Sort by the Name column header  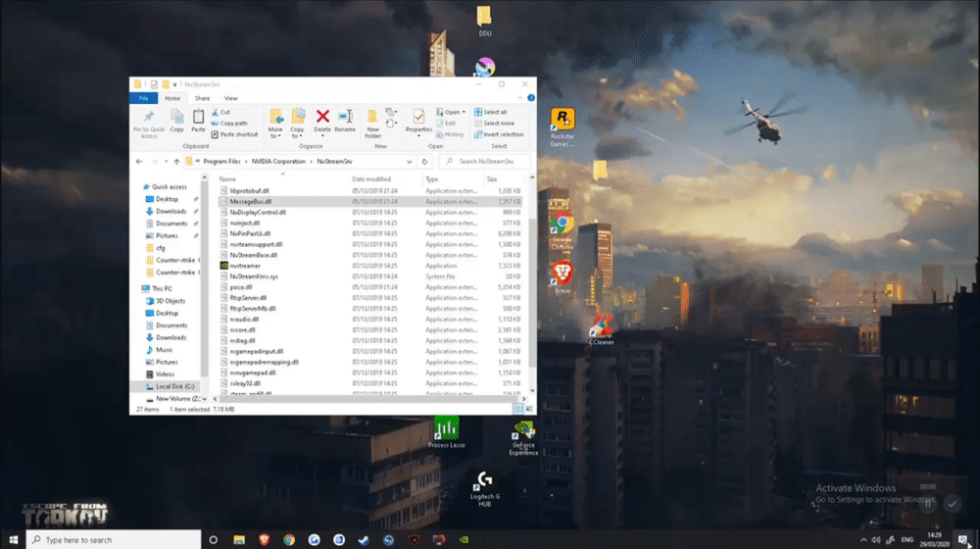coord(227,178)
